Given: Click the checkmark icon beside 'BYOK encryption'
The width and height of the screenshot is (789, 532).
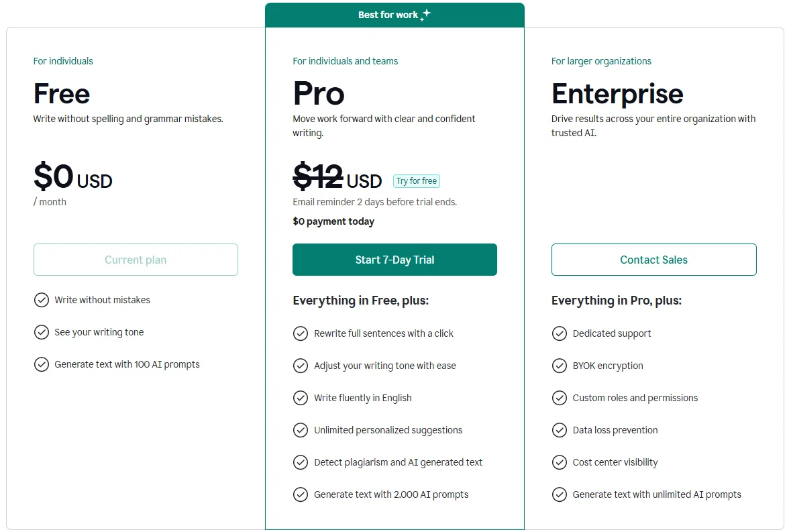Looking at the screenshot, I should pyautogui.click(x=560, y=366).
